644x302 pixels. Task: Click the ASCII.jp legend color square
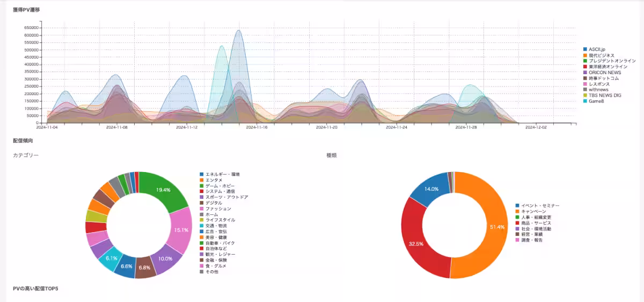586,49
